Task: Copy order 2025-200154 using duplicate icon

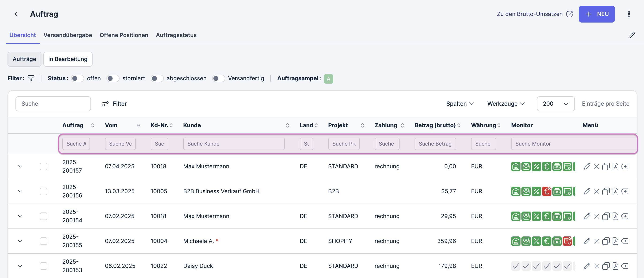Action: [606, 216]
